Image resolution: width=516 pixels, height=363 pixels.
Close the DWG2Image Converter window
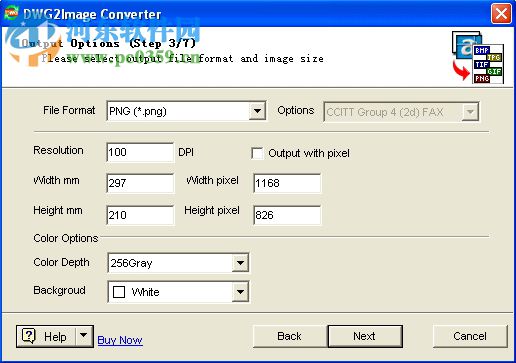pyautogui.click(x=501, y=14)
